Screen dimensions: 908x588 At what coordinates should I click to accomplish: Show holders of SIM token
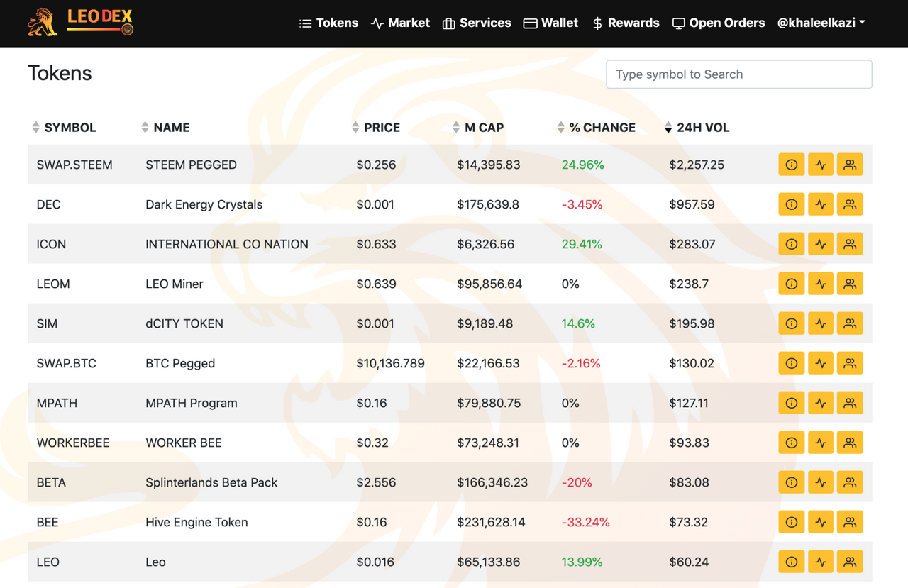tap(850, 323)
